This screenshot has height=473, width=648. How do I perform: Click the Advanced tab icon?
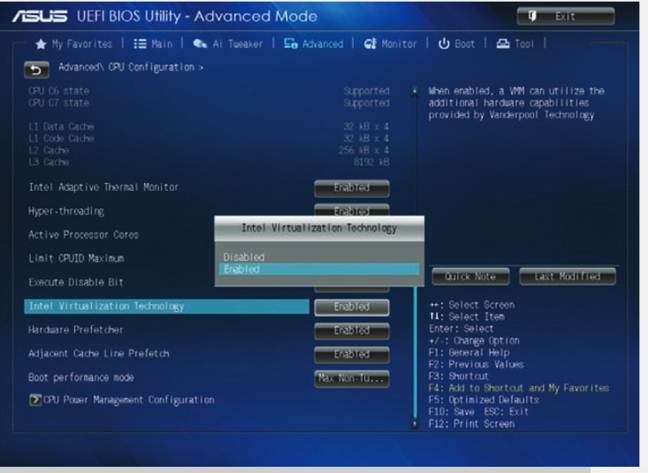[x=291, y=44]
